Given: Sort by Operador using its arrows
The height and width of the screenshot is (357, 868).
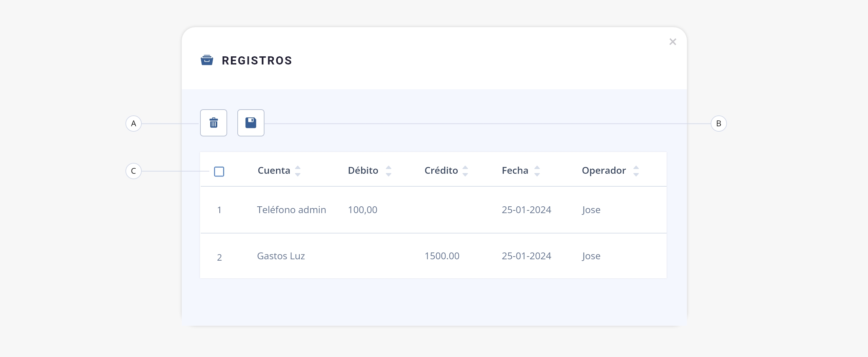Looking at the screenshot, I should [636, 171].
